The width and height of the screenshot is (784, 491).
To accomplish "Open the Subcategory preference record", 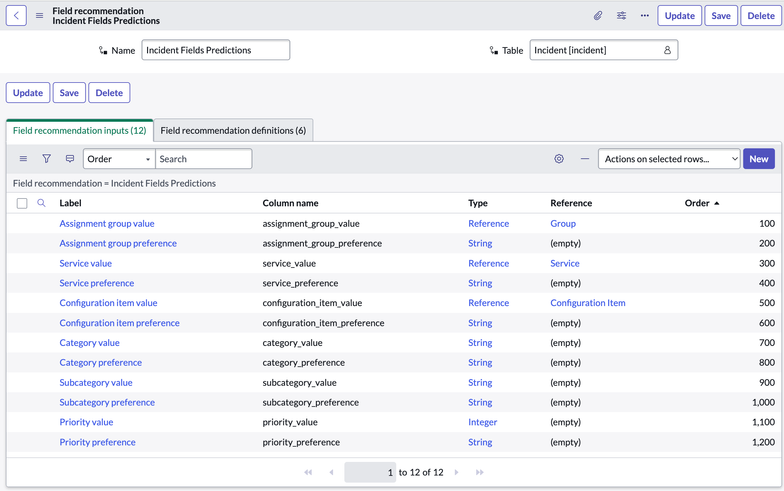I will click(x=107, y=402).
